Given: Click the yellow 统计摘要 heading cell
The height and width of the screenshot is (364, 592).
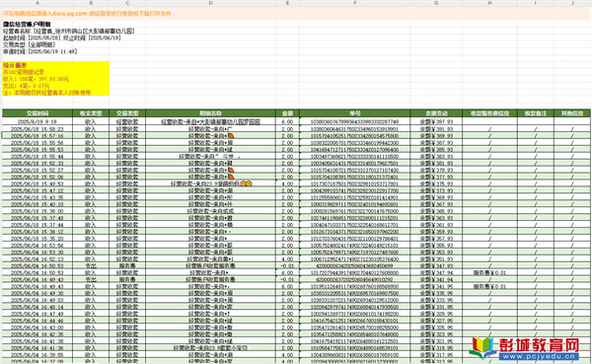Looking at the screenshot, I should point(15,65).
